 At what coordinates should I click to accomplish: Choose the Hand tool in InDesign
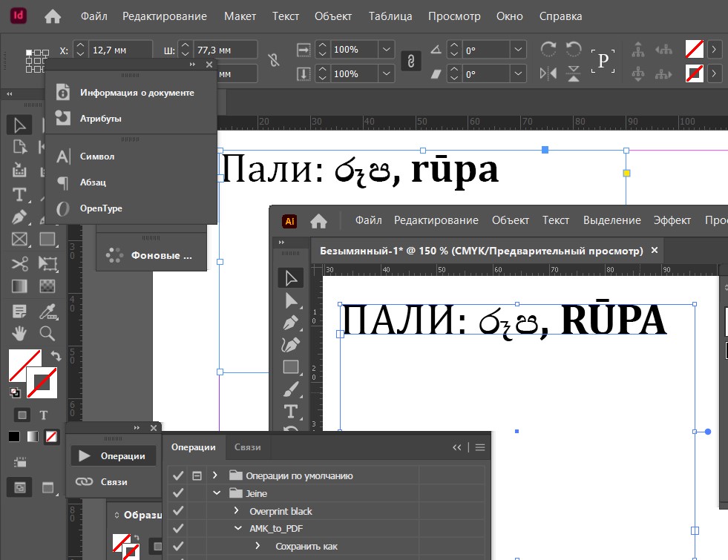[x=20, y=333]
